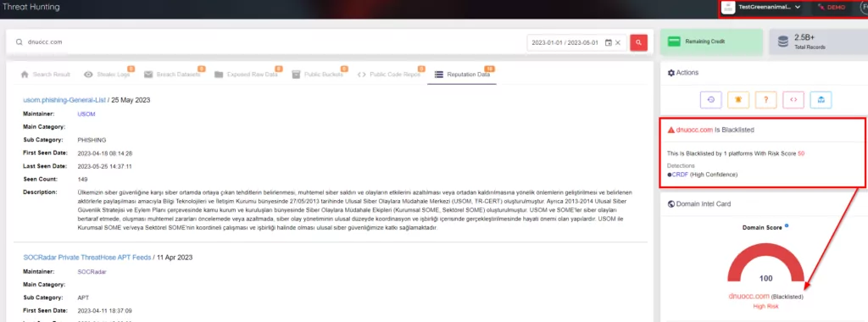The height and width of the screenshot is (322, 868).
Task: Click the blue takedown action icon
Action: (x=821, y=100)
